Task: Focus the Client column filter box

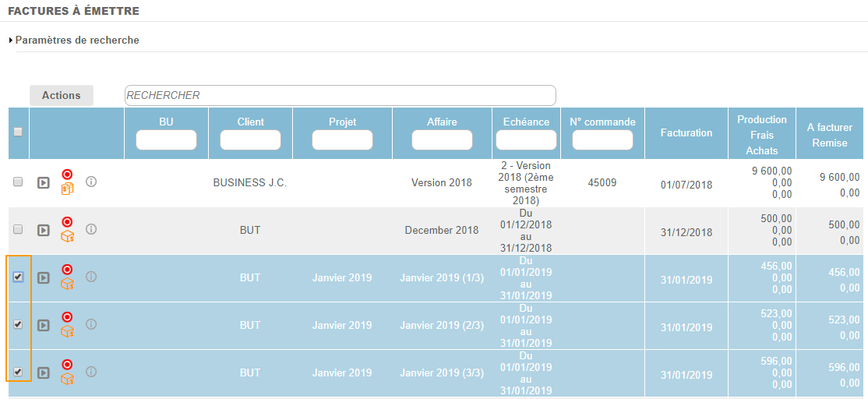Action: pos(250,140)
